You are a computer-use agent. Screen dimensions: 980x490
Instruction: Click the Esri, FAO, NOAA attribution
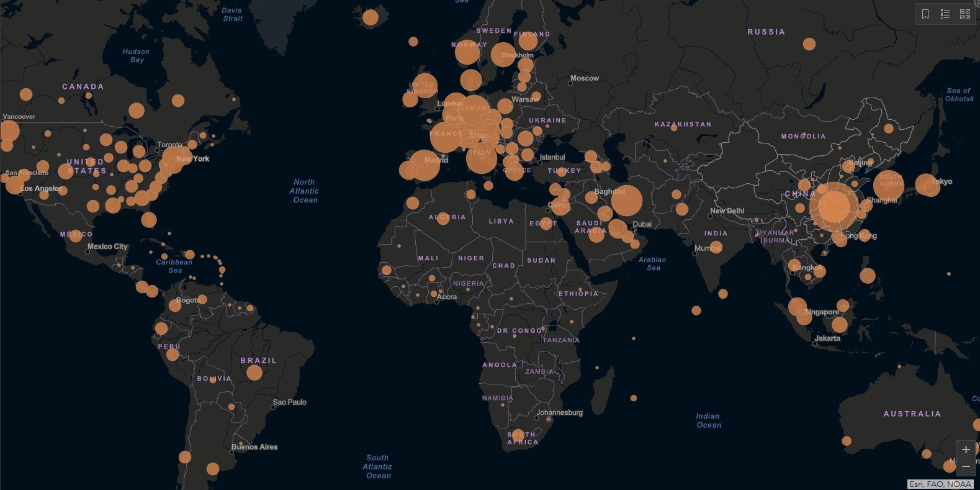(940, 484)
